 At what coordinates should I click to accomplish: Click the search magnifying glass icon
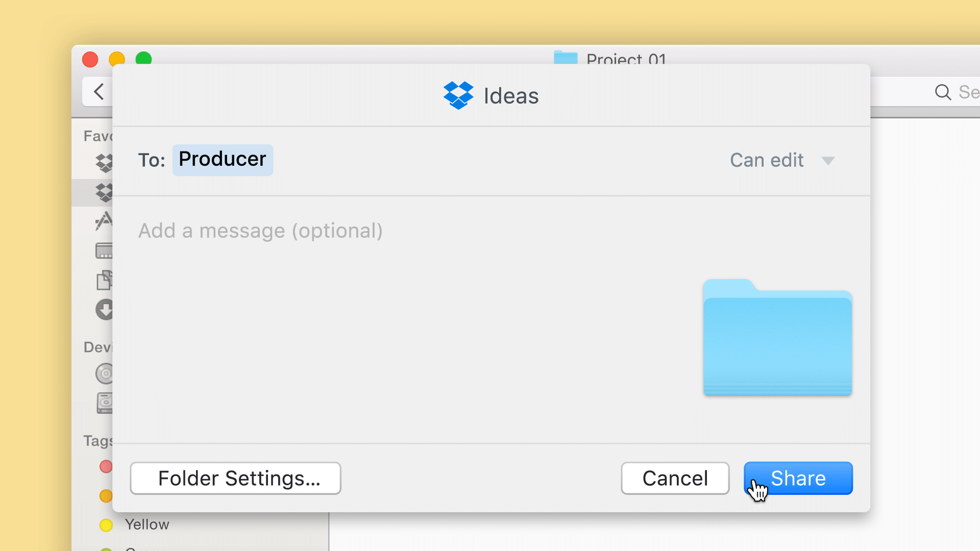pos(942,92)
